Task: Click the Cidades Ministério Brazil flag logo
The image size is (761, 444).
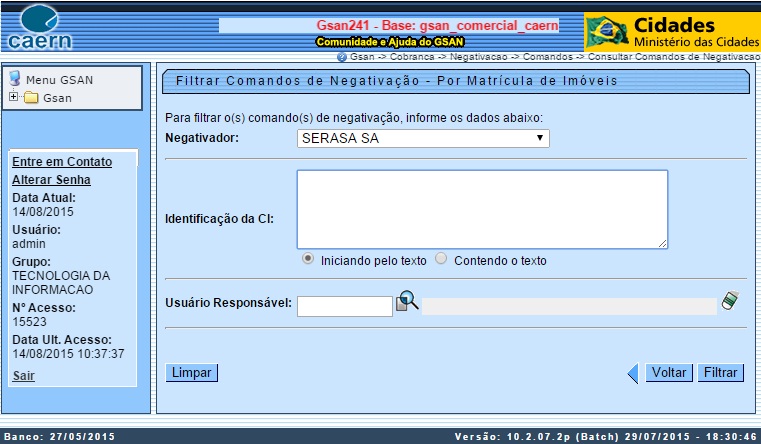Action: click(x=606, y=30)
